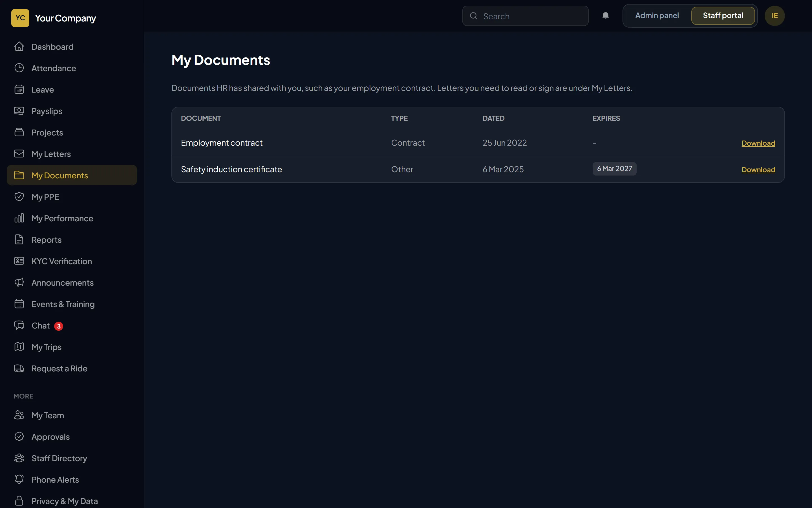This screenshot has width=812, height=508.
Task: Click the Safety induction certificate name
Action: 231,169
